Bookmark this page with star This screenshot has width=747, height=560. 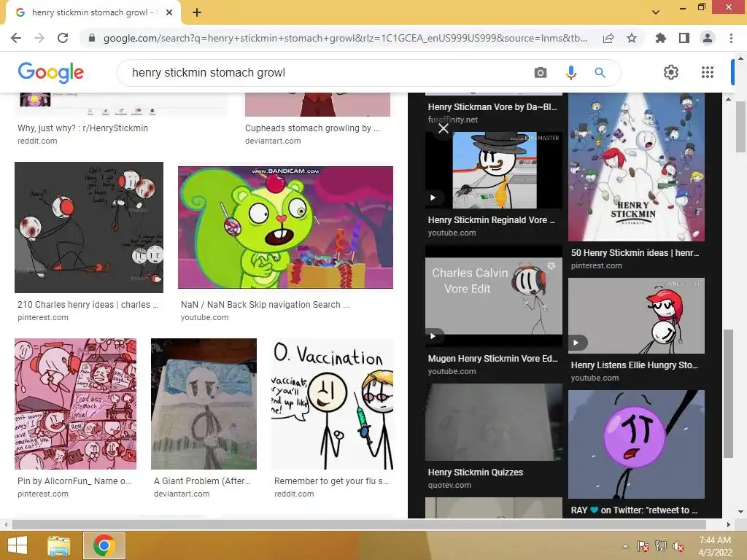[x=632, y=38]
